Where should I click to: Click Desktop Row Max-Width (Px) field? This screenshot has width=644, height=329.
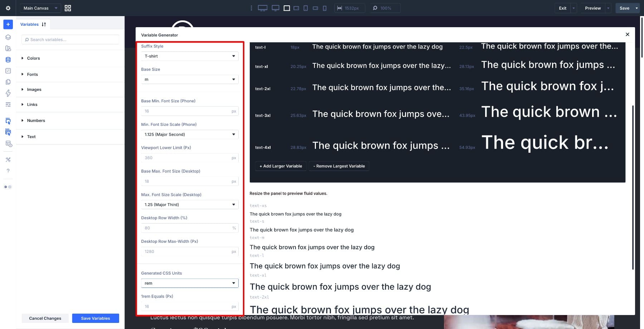coord(190,251)
